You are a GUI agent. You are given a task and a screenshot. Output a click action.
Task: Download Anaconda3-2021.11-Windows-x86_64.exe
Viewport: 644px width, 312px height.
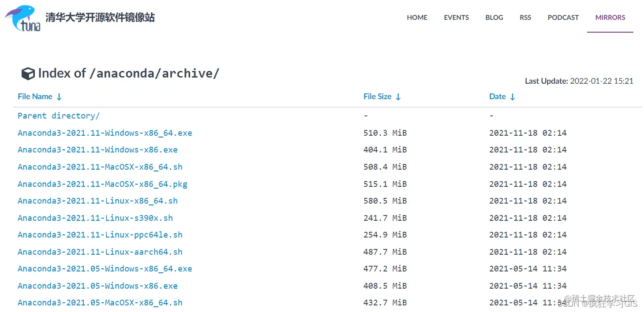tap(105, 133)
